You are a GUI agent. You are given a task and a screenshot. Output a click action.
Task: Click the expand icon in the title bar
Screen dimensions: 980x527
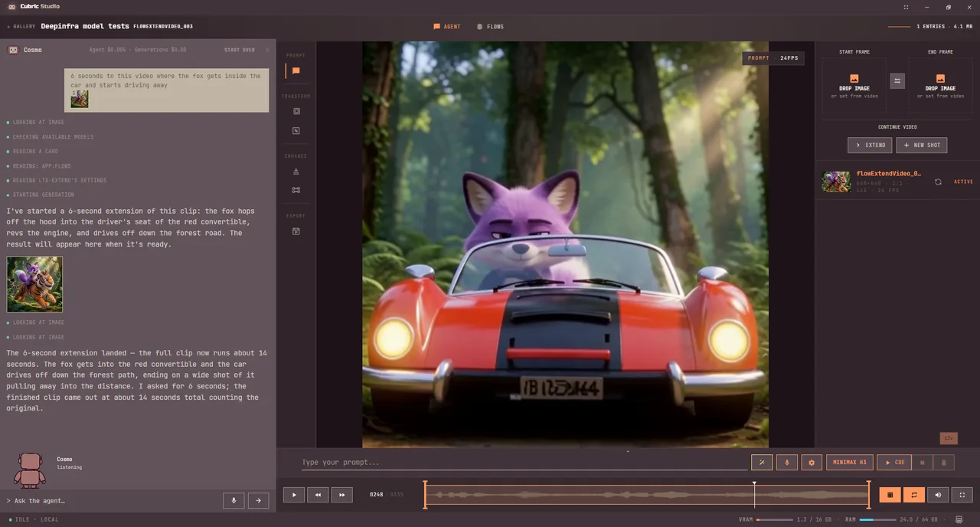click(x=906, y=7)
